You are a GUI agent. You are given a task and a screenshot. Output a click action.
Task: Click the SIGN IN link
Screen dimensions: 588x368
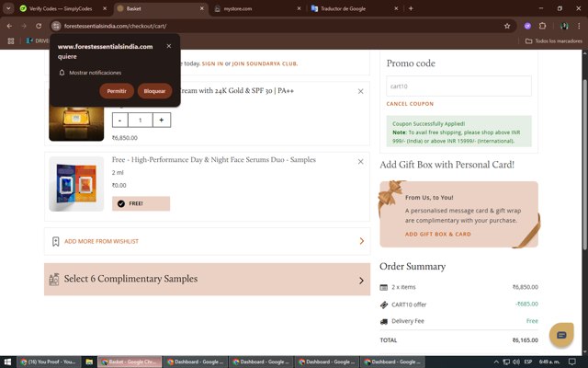click(212, 63)
